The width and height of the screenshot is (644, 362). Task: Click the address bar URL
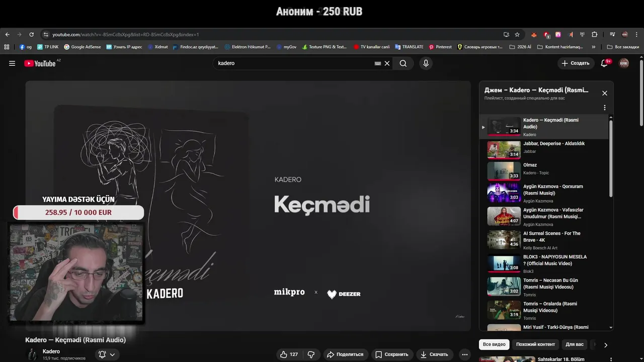click(x=126, y=35)
